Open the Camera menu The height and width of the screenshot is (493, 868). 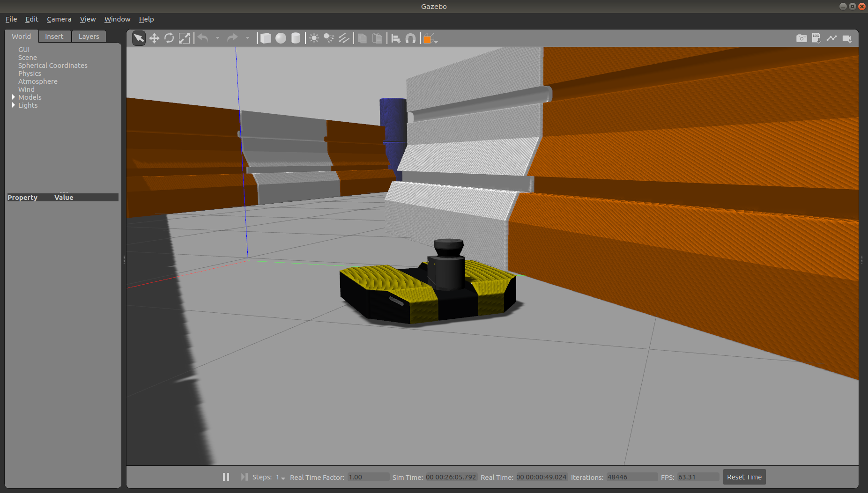coord(59,19)
